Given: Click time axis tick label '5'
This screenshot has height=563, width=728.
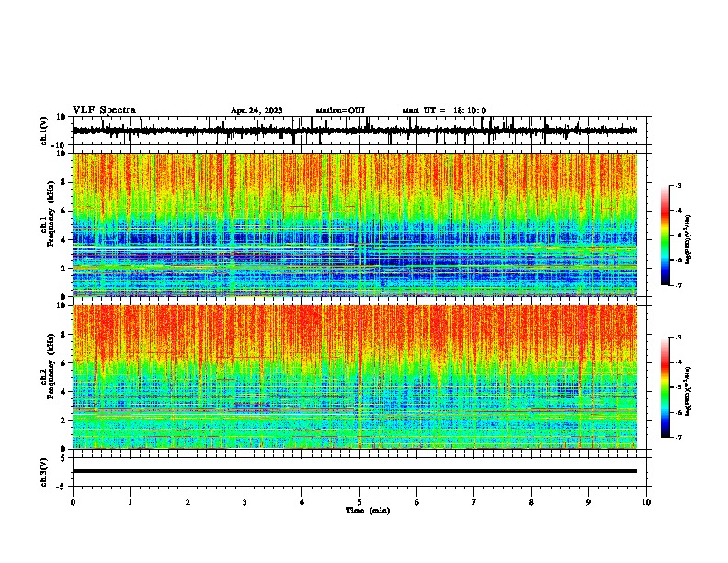Looking at the screenshot, I should (359, 502).
